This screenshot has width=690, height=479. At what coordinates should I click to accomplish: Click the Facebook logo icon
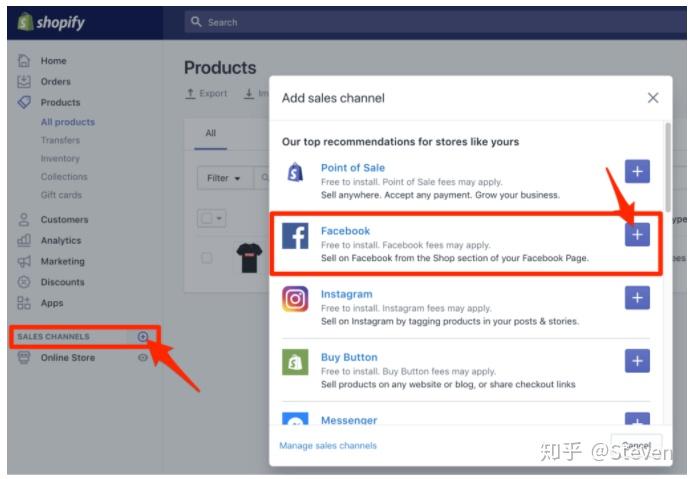[x=295, y=235]
